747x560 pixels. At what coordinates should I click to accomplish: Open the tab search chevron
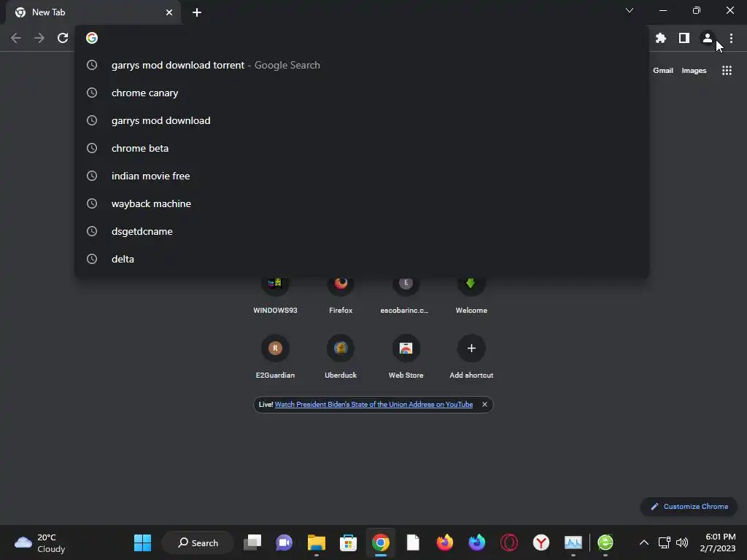630,10
